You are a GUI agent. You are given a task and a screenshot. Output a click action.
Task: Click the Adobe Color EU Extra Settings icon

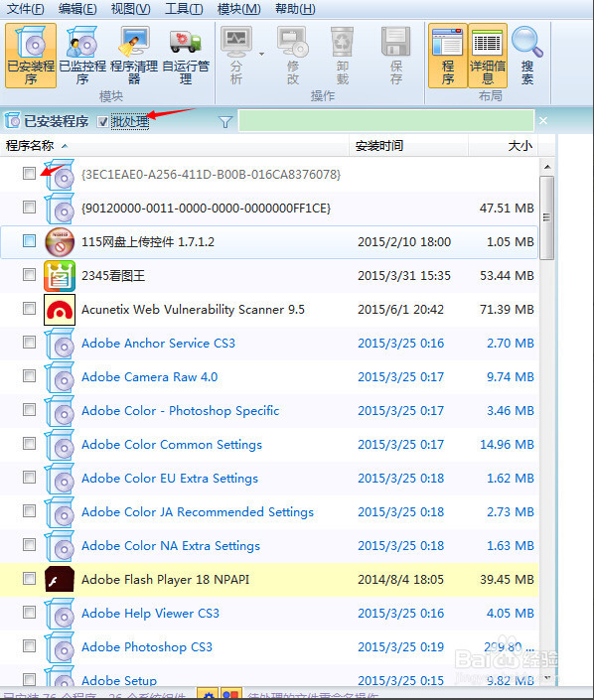coord(60,479)
